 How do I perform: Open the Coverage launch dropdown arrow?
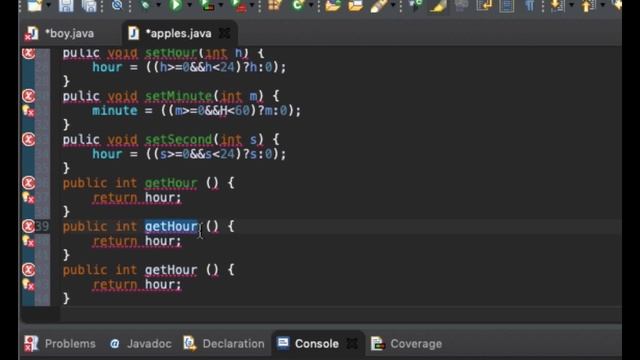coord(221,5)
